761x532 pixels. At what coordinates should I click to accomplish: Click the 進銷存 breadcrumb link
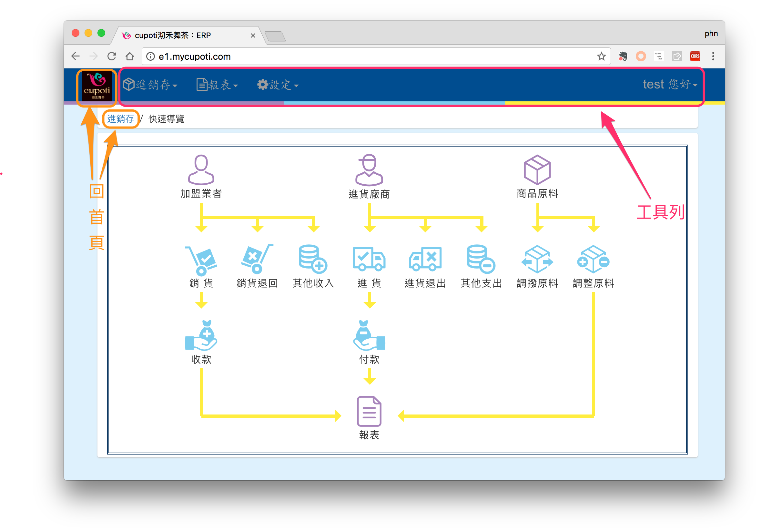pos(120,119)
